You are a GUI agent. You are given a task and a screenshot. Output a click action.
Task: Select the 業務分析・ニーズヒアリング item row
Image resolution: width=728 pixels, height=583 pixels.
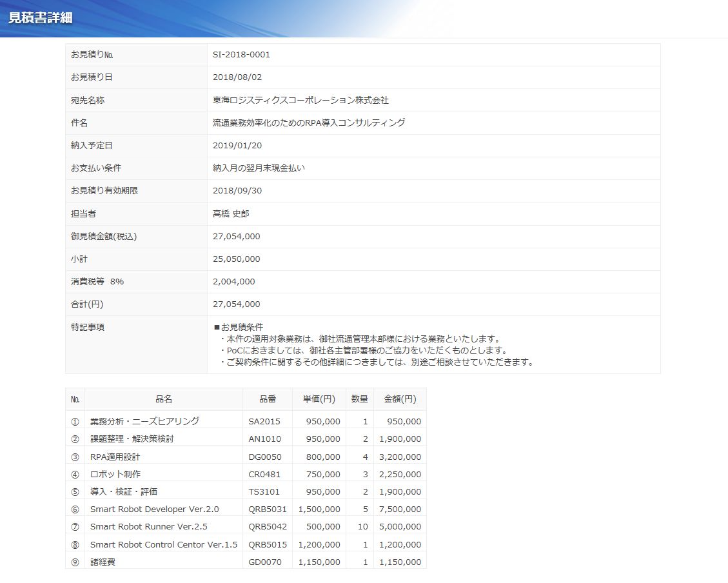[x=144, y=422]
